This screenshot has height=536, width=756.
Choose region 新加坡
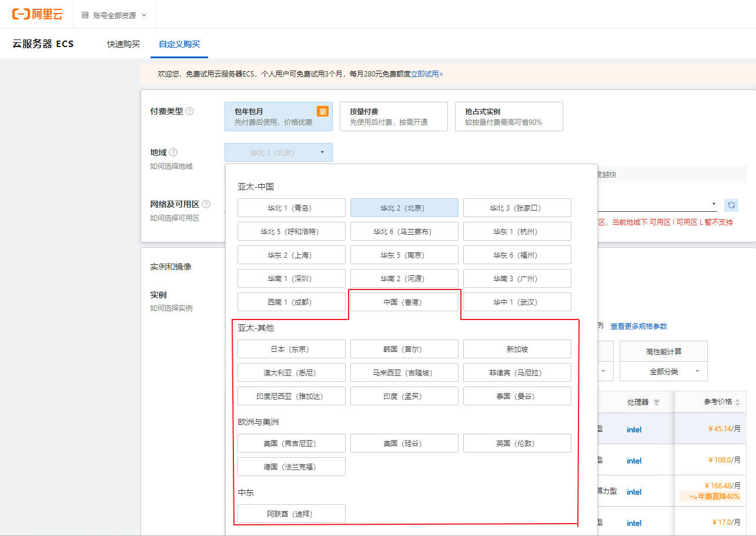(x=517, y=349)
